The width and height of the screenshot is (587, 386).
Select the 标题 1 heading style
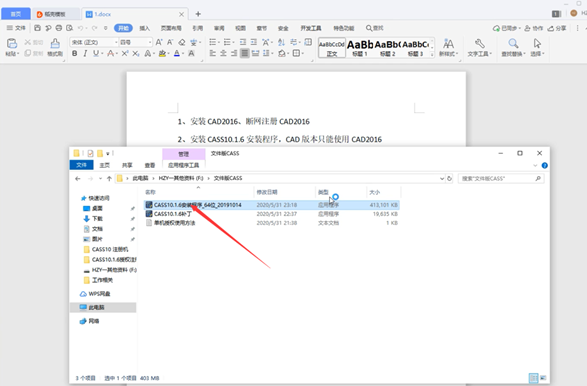pos(360,48)
